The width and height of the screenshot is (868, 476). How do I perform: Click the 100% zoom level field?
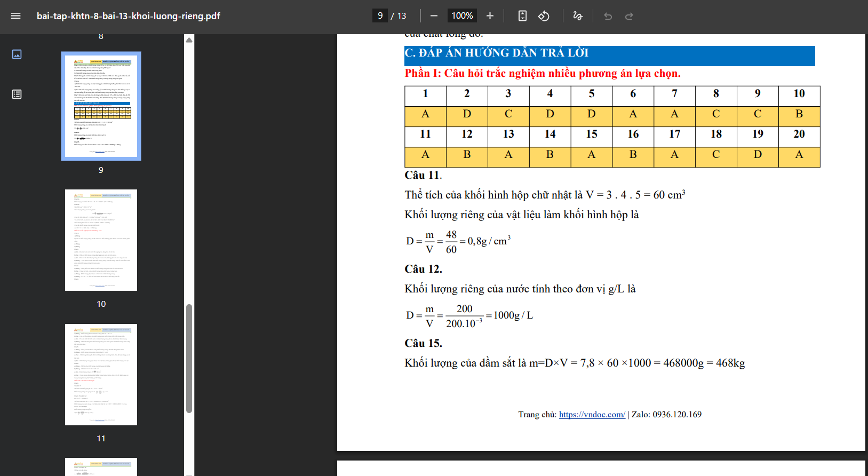tap(462, 16)
